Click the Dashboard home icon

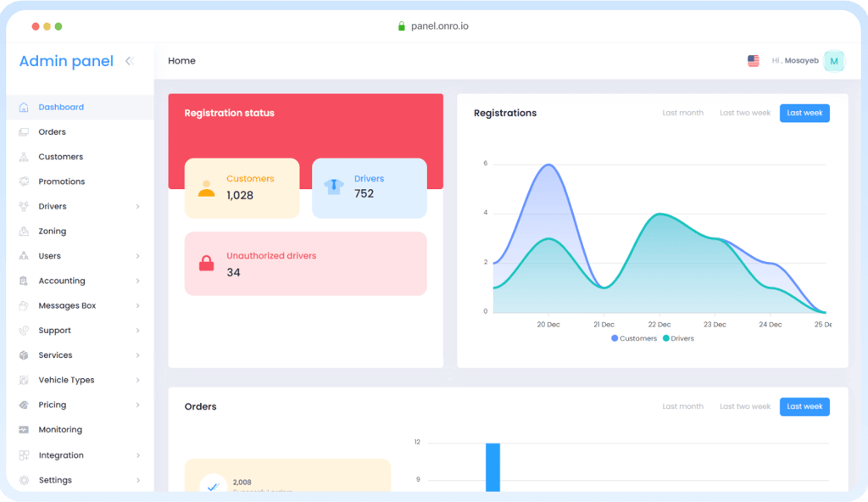[23, 107]
